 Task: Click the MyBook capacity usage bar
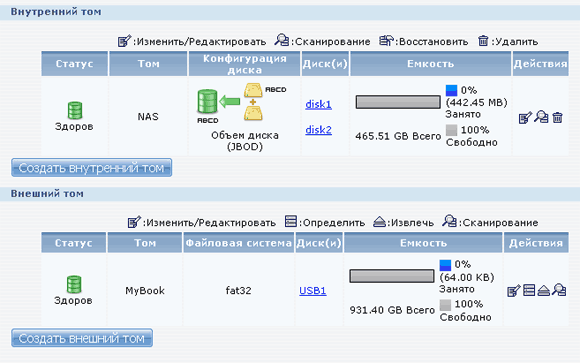[x=392, y=276]
